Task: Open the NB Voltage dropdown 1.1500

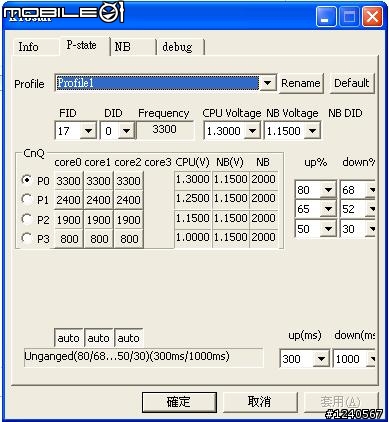Action: [x=312, y=131]
